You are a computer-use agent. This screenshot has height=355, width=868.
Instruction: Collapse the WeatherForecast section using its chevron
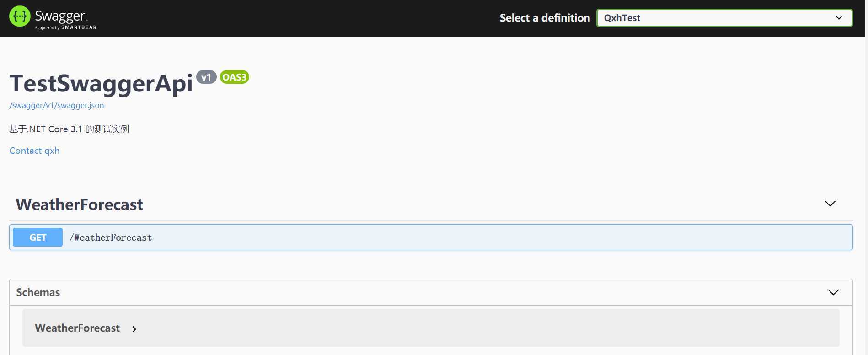(x=830, y=204)
